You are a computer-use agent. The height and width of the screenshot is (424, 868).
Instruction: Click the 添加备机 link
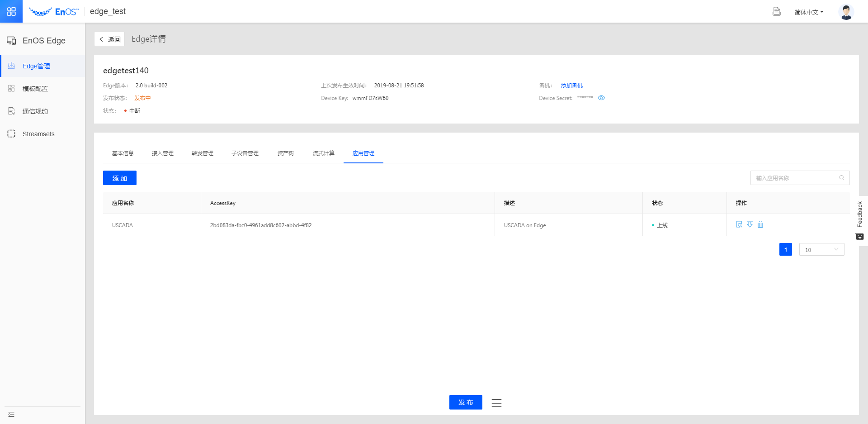pyautogui.click(x=571, y=86)
